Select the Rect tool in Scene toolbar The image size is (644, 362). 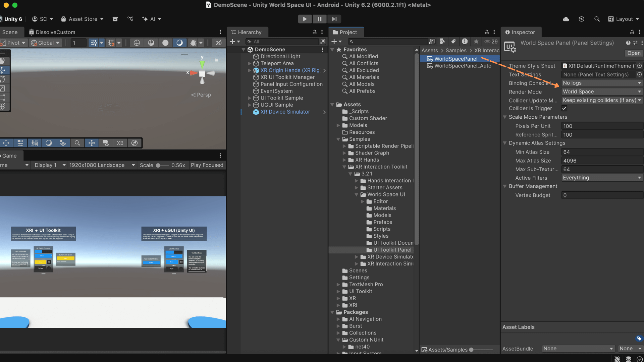click(x=3, y=98)
